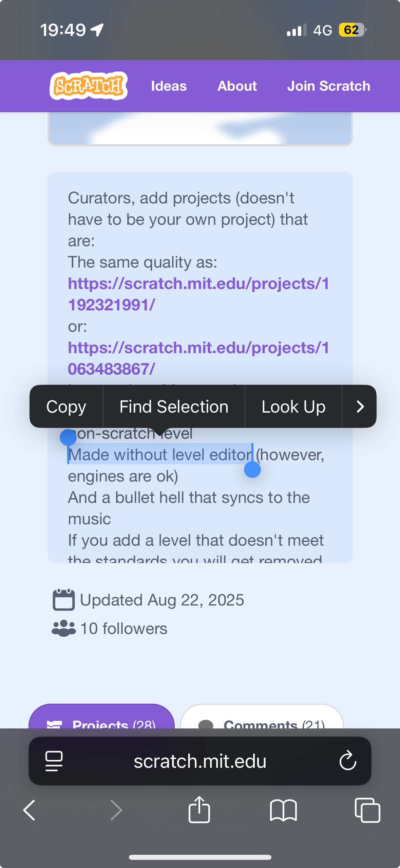Open the page reader settings icon
Image resolution: width=400 pixels, height=868 pixels.
pyautogui.click(x=54, y=761)
